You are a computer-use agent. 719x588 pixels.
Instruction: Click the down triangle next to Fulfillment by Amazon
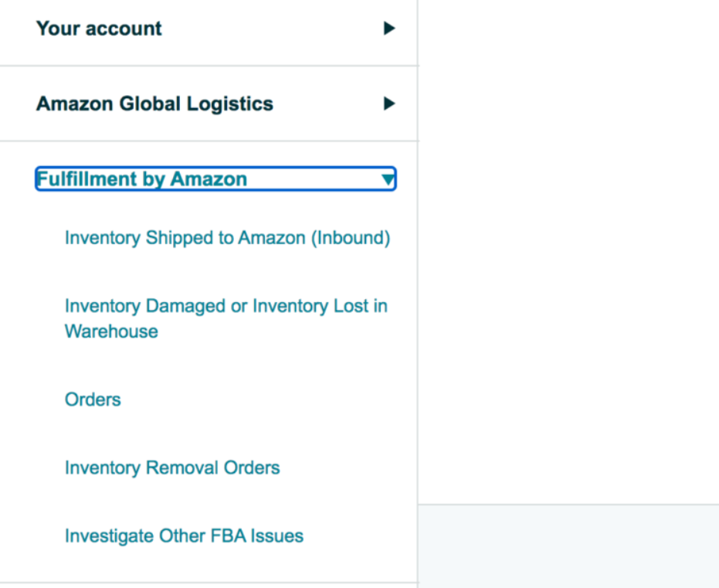[x=388, y=178]
